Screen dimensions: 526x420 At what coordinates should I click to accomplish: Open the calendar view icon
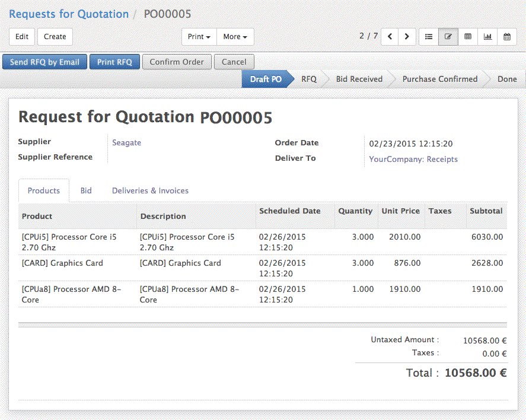[507, 37]
